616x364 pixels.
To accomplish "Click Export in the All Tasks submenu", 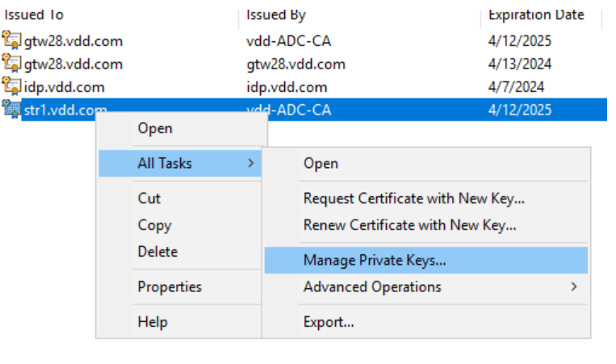I will tap(329, 322).
